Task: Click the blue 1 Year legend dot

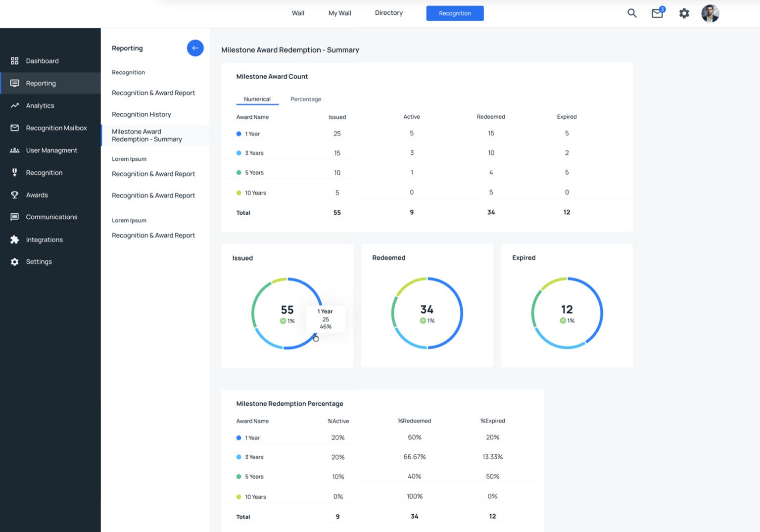Action: point(239,134)
